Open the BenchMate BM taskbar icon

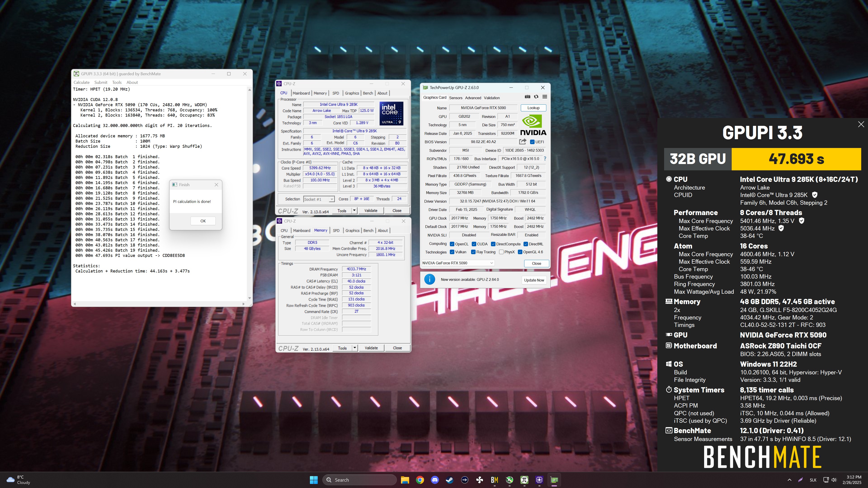pos(494,480)
